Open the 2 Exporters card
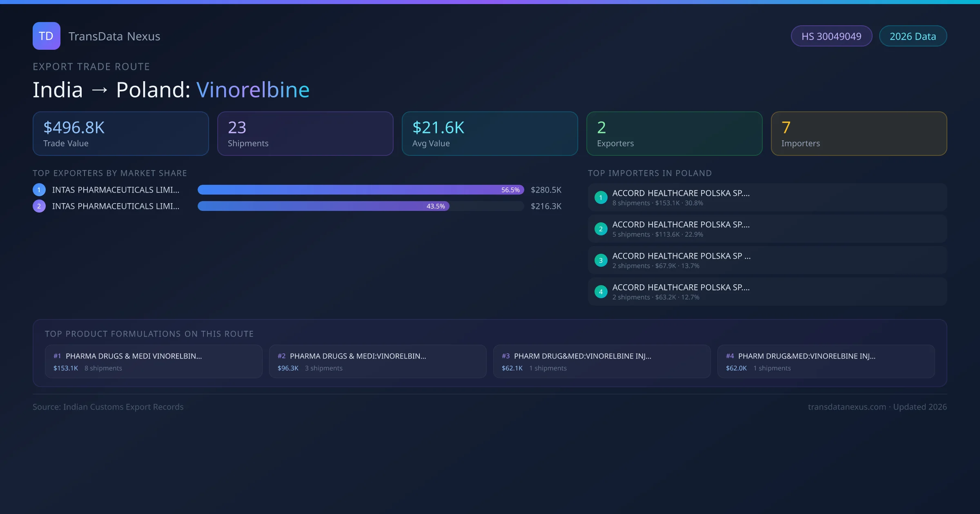Image resolution: width=980 pixels, height=514 pixels. coord(674,133)
